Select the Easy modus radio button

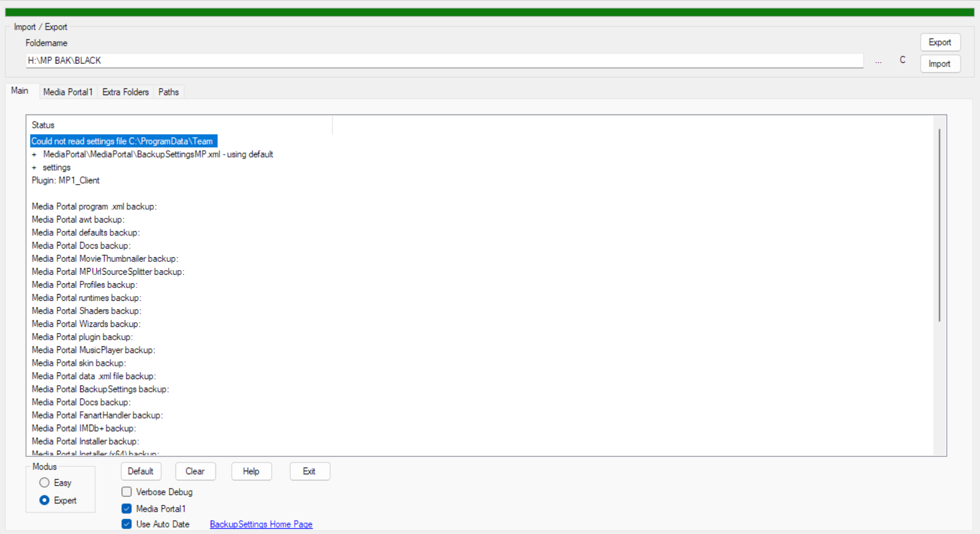coord(45,483)
